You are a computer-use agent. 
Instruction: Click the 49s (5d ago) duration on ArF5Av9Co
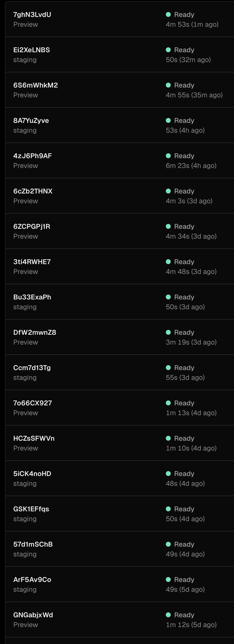pos(185,589)
